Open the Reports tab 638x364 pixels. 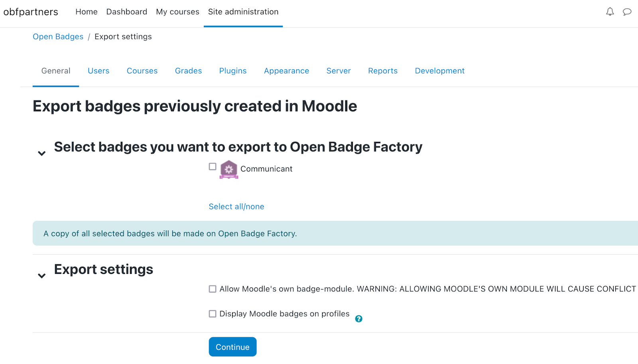(x=382, y=71)
